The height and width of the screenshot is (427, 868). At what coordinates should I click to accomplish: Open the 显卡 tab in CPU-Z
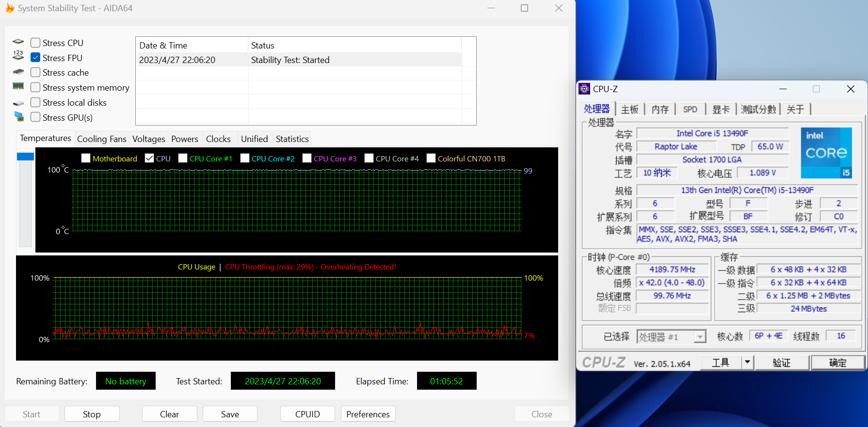(x=721, y=110)
